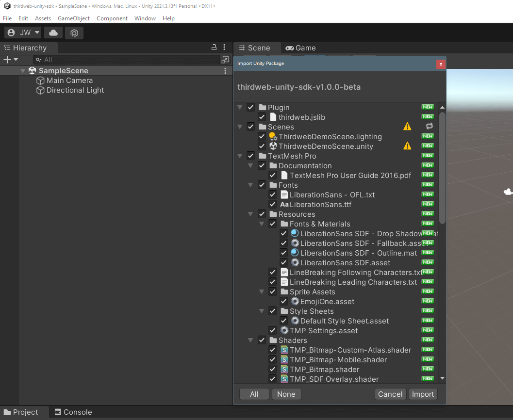Click the unlocked padlock icon in Hierarchy header
The width and height of the screenshot is (513, 420).
[214, 48]
